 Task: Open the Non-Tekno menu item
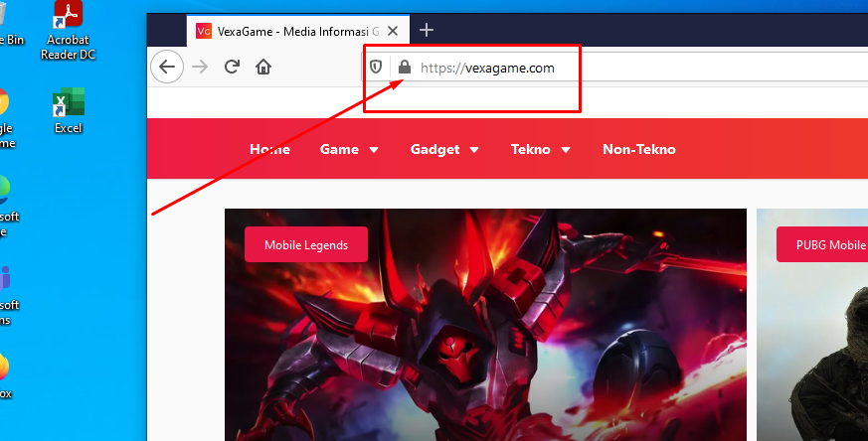click(638, 149)
